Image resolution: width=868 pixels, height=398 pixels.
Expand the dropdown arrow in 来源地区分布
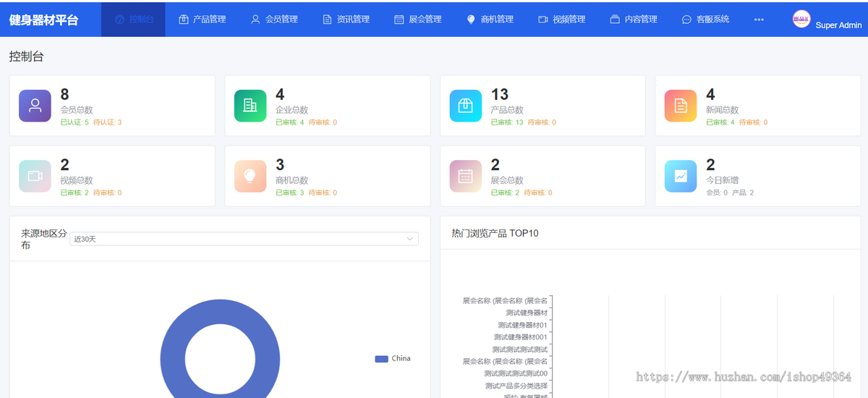409,239
